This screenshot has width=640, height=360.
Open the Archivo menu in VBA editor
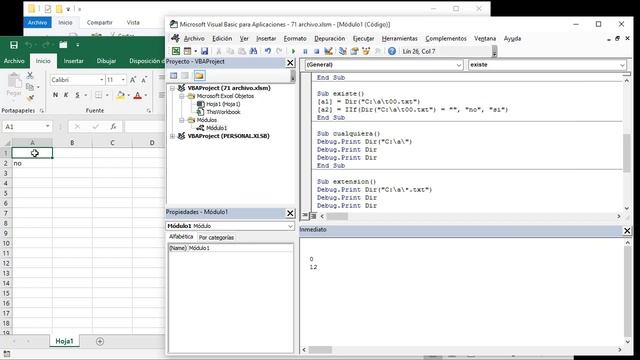coord(194,38)
